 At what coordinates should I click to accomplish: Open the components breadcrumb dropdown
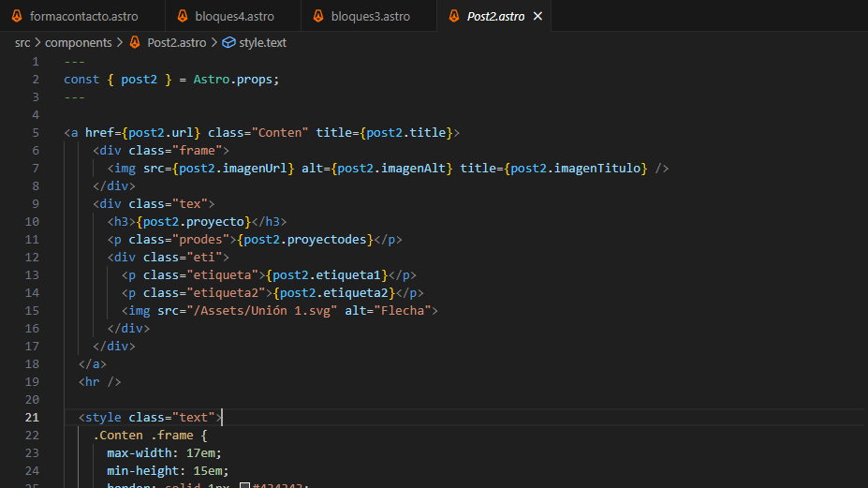pyautogui.click(x=78, y=42)
